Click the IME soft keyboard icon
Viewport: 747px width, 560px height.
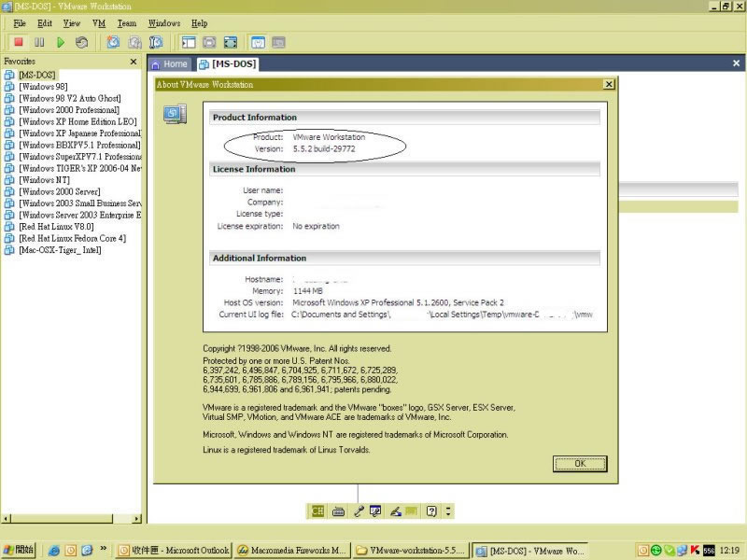(338, 511)
